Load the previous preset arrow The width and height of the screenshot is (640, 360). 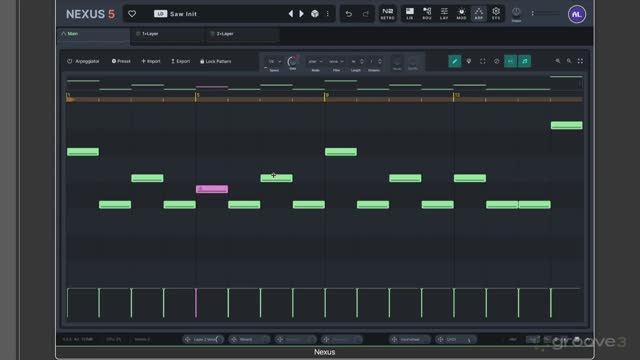coord(291,14)
